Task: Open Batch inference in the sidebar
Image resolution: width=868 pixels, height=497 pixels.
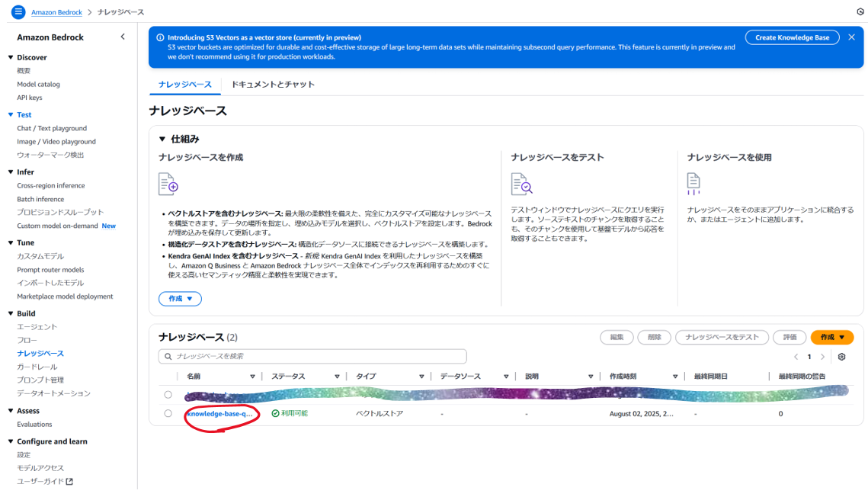Action: [x=40, y=199]
